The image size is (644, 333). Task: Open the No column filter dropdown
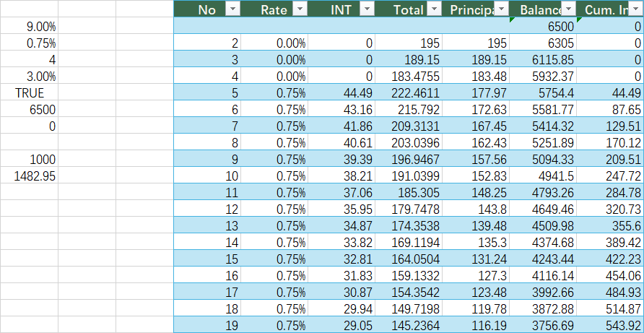tap(233, 9)
